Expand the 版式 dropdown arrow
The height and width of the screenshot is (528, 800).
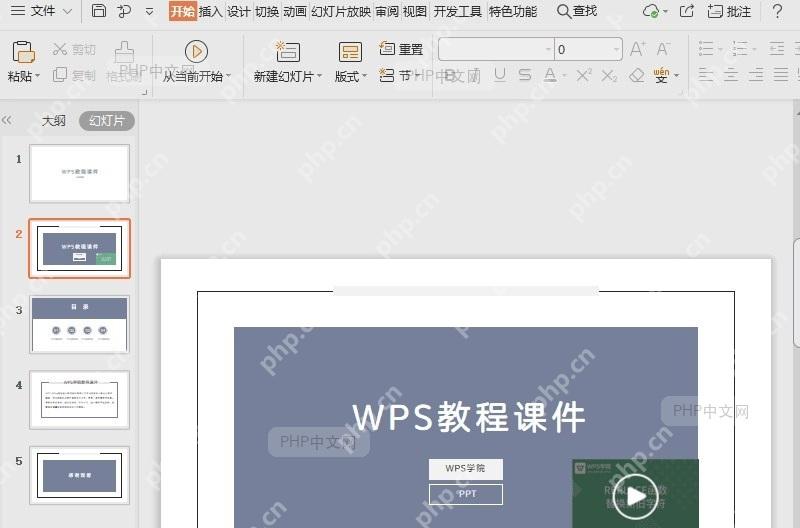click(x=364, y=77)
